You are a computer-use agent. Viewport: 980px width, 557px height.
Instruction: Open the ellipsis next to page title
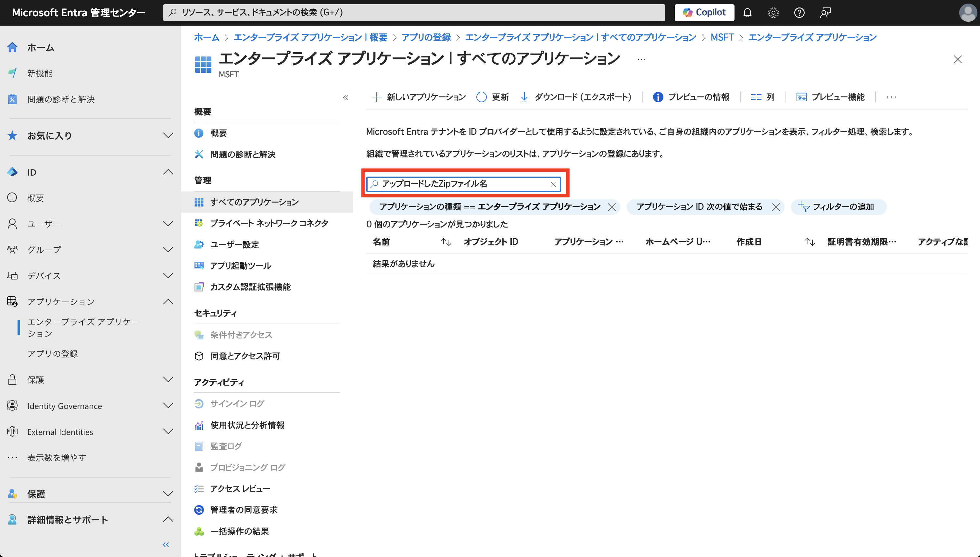(x=641, y=59)
